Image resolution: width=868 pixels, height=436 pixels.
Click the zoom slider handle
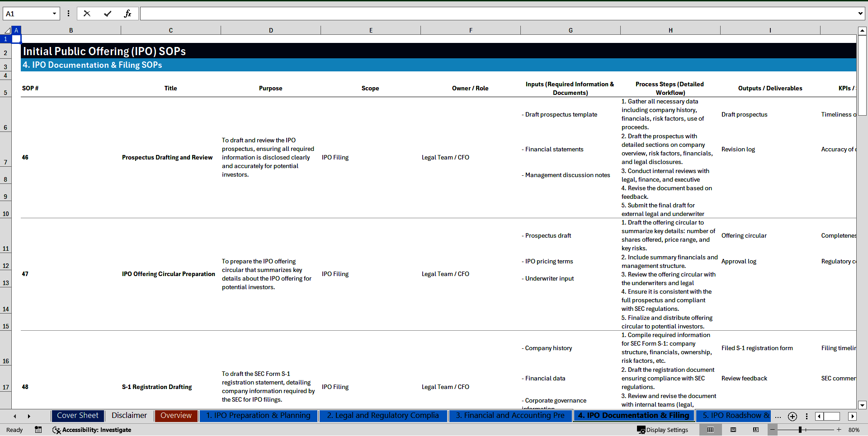pos(800,430)
